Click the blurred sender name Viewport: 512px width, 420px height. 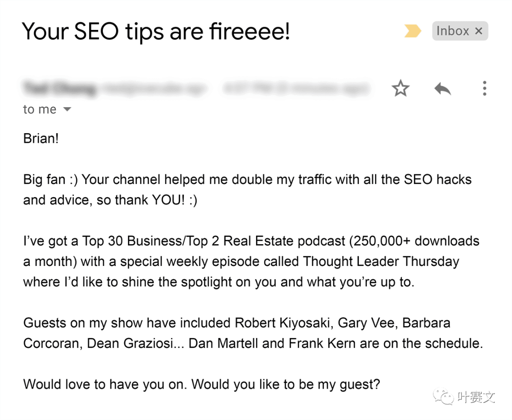60,88
